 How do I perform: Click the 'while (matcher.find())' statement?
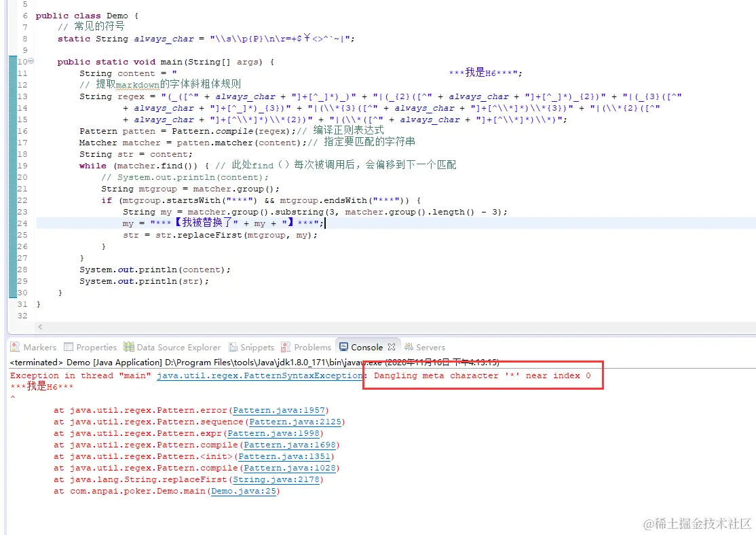144,166
